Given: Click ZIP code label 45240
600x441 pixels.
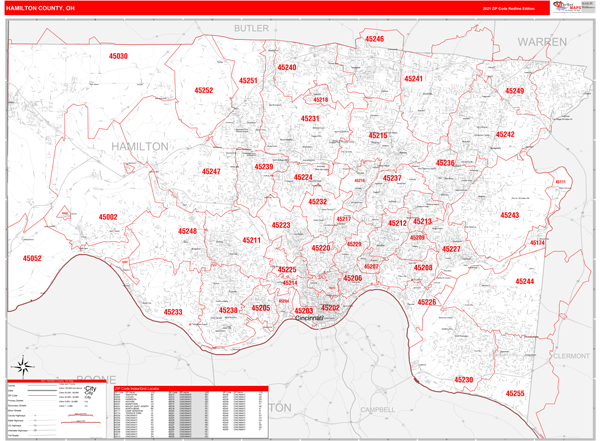Looking at the screenshot, I should click(287, 67).
